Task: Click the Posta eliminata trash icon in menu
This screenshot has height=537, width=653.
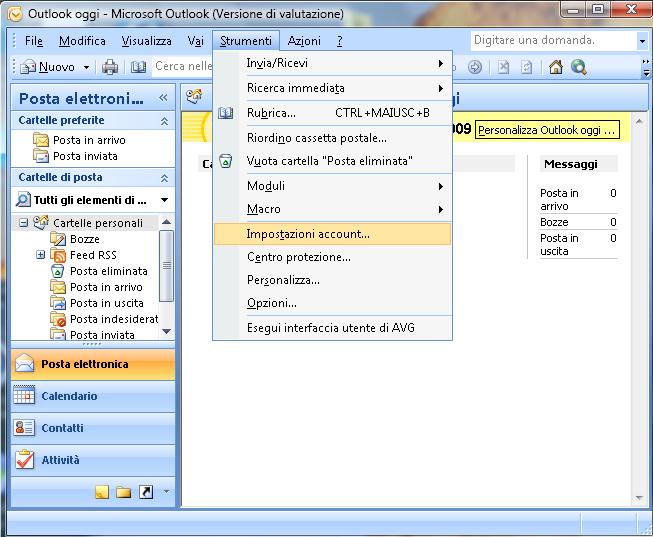Action: coord(226,161)
